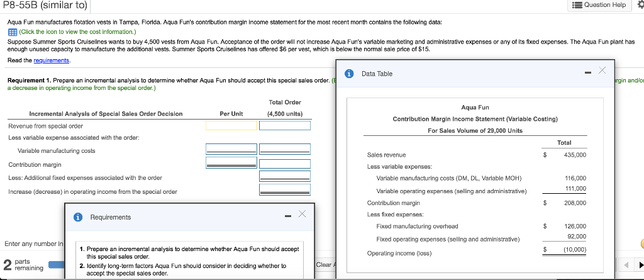Image resolution: width=644 pixels, height=280 pixels.
Task: Select Revenue total order input field
Action: 285,125
